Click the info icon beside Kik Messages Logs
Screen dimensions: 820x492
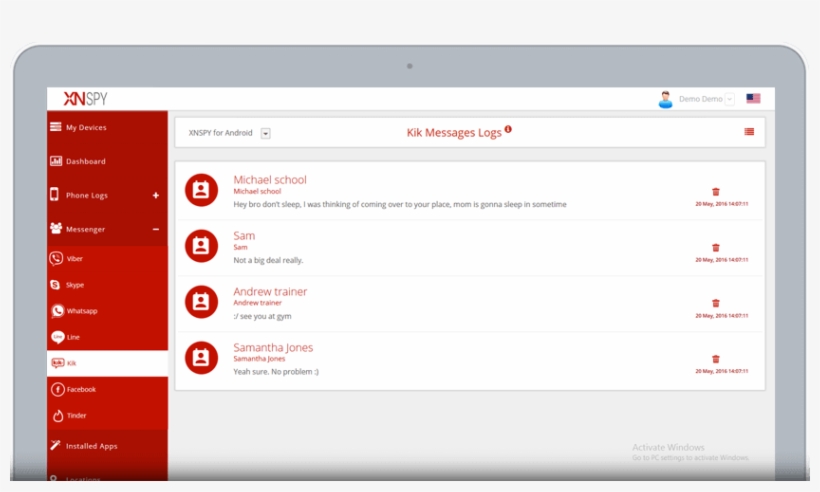508,129
